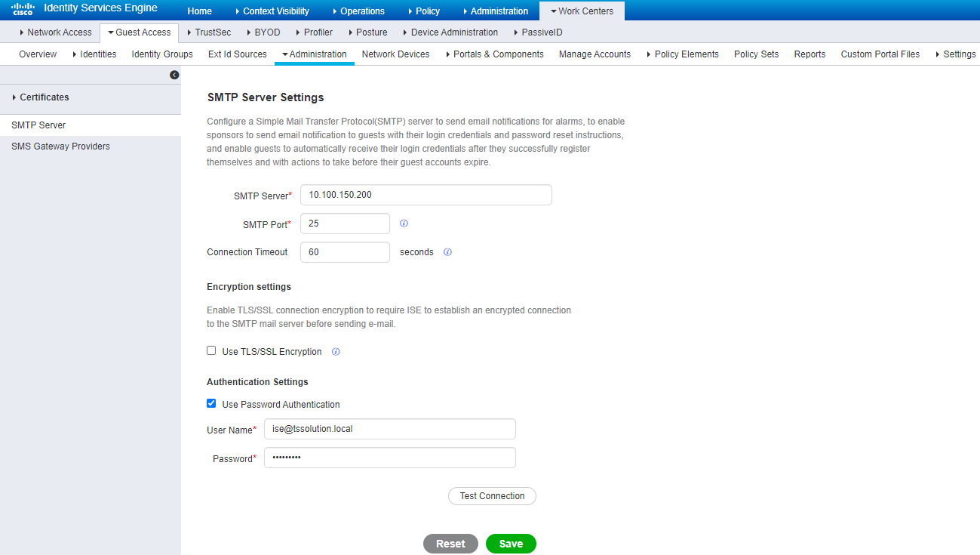Screen dimensions: 980x555
Task: Open the Work Centers dropdown menu
Action: [582, 11]
